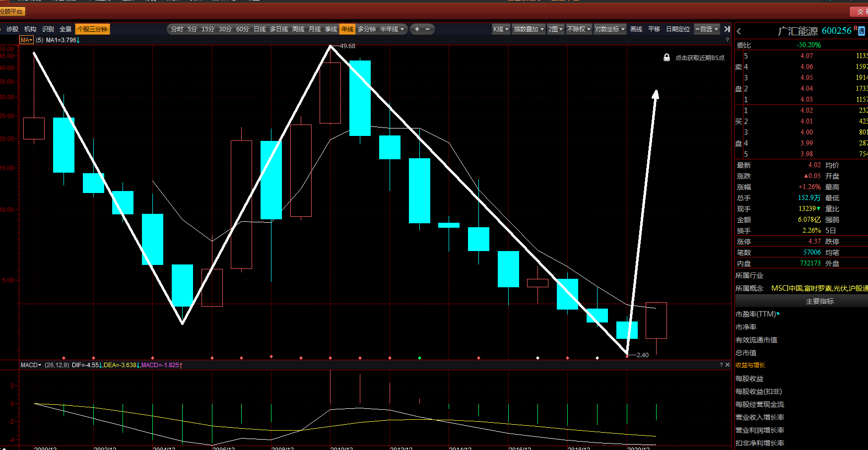The height and width of the screenshot is (450, 868).
Task: Click the lock icon for BS points
Action: (667, 58)
